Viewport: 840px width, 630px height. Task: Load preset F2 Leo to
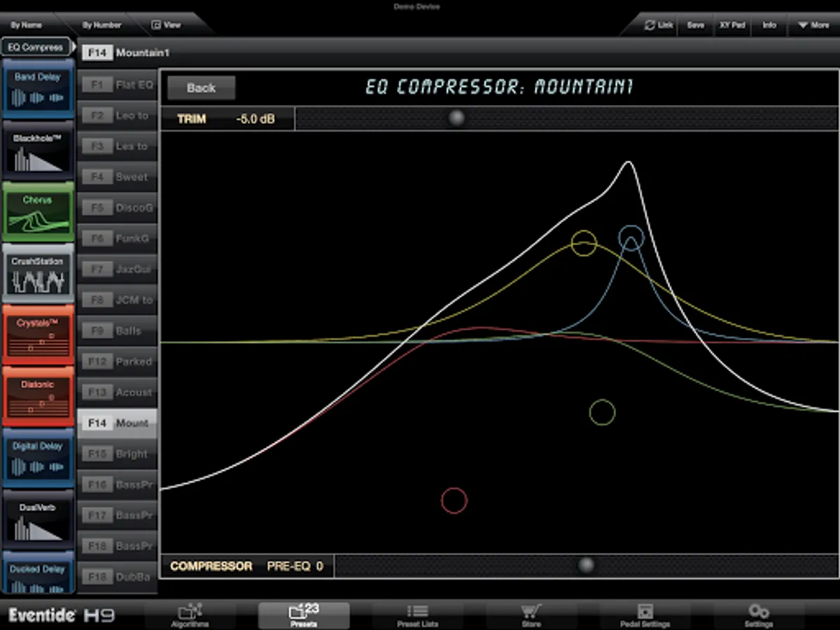coord(118,115)
